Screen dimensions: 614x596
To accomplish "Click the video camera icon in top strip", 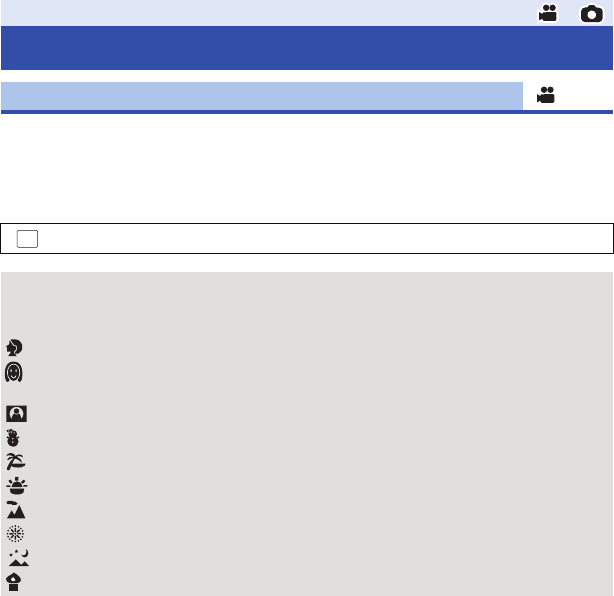I will tap(547, 13).
